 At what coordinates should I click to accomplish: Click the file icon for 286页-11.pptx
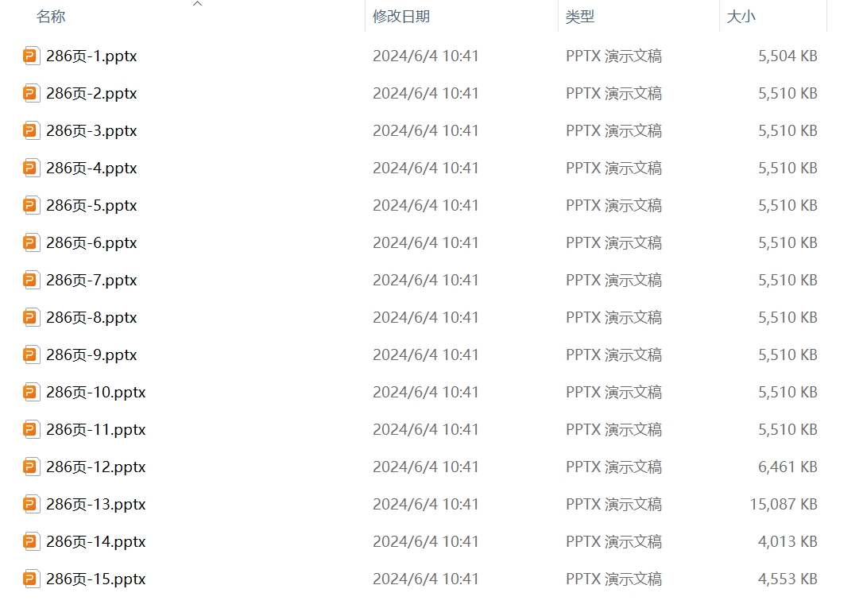click(31, 429)
